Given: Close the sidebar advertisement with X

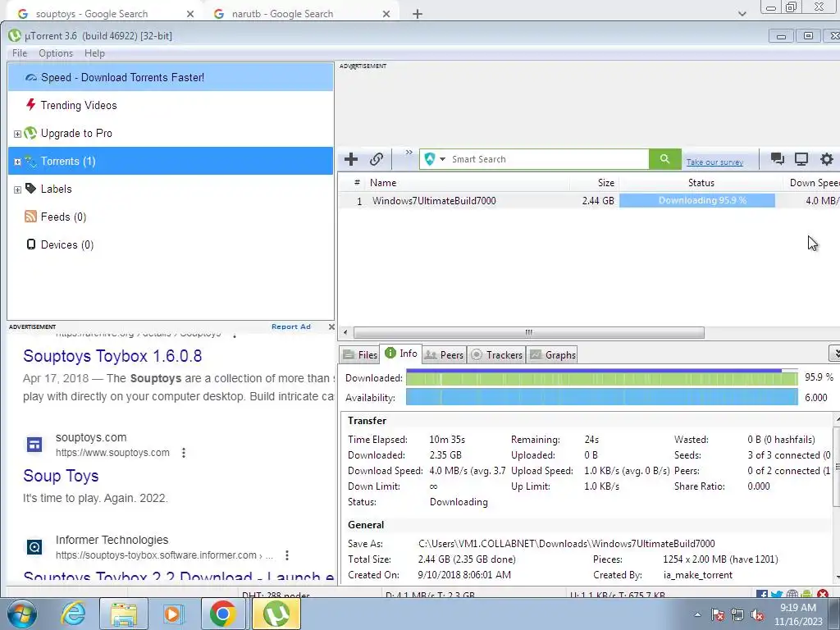Looking at the screenshot, I should (x=331, y=326).
